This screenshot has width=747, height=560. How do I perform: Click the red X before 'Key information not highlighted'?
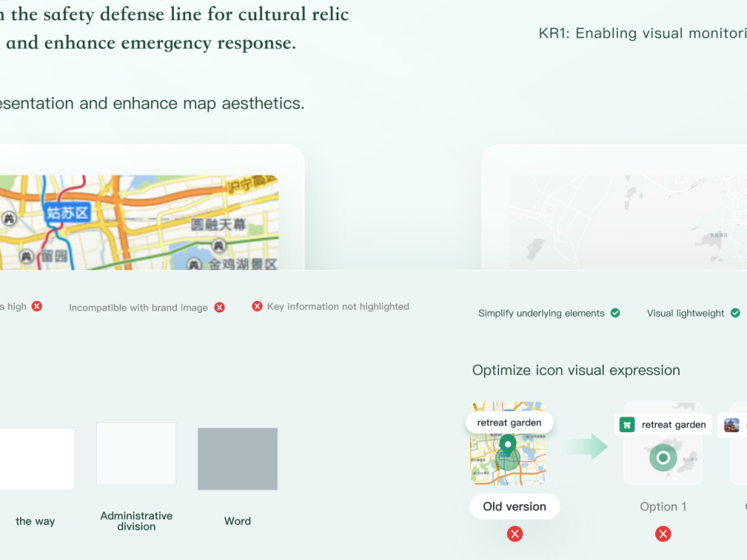(257, 306)
